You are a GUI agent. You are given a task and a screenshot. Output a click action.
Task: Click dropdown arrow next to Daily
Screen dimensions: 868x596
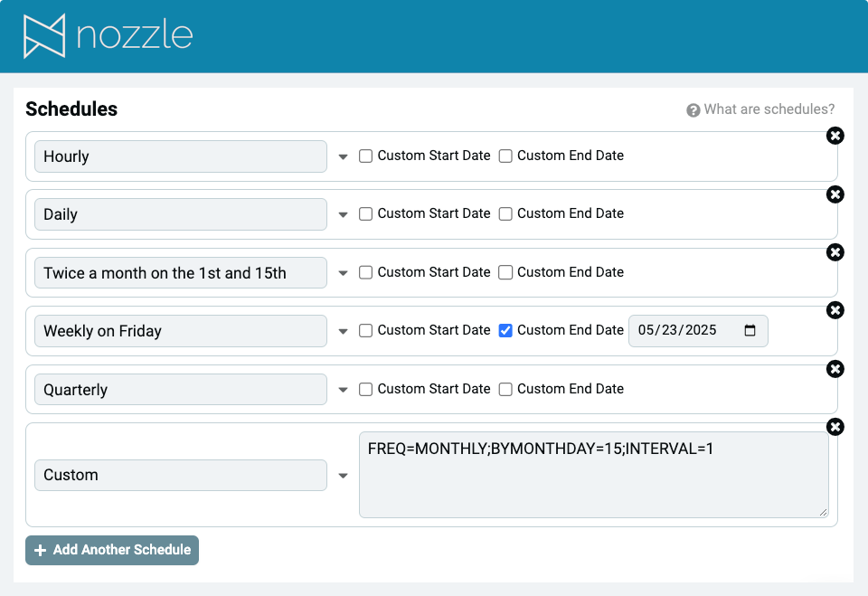(x=344, y=215)
